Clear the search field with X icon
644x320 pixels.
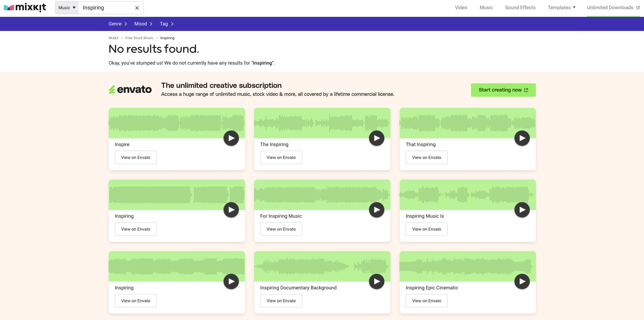click(137, 8)
